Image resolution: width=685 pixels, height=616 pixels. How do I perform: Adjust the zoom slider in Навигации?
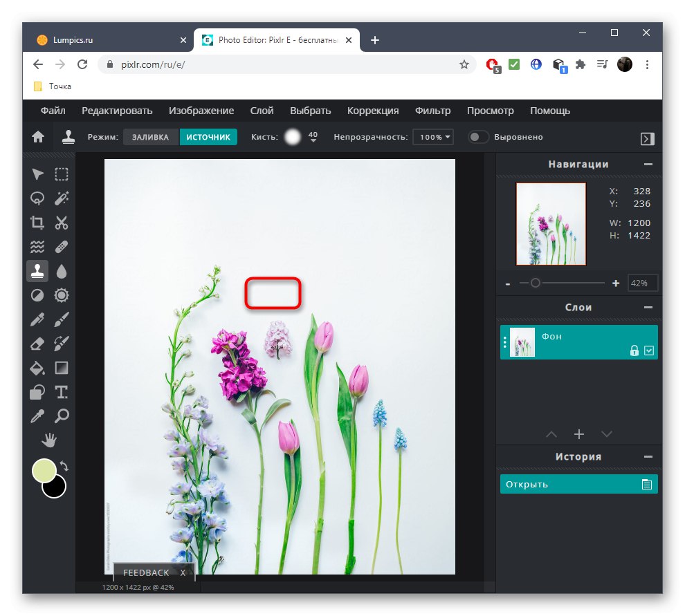point(535,283)
